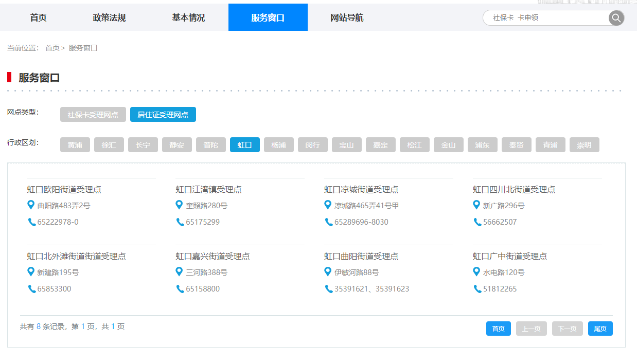Click 首页 link in breadcrumb

[52, 48]
